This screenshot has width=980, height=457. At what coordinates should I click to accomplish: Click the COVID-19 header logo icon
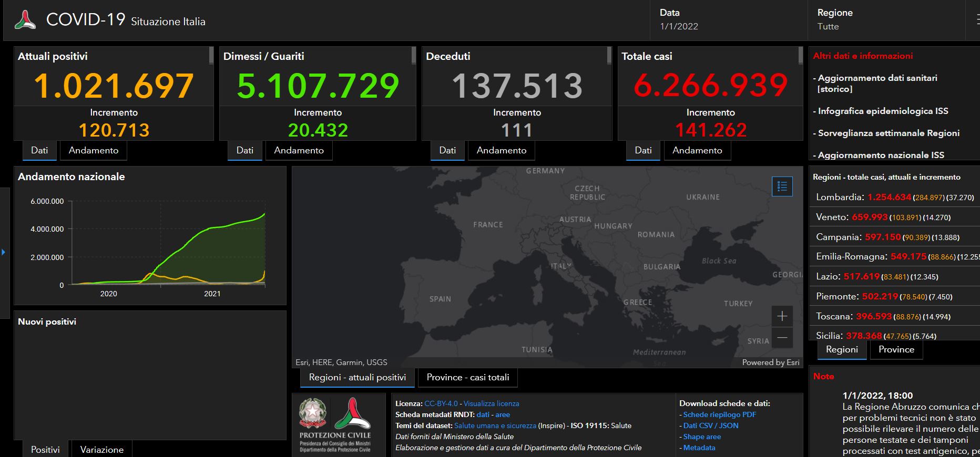[25, 20]
